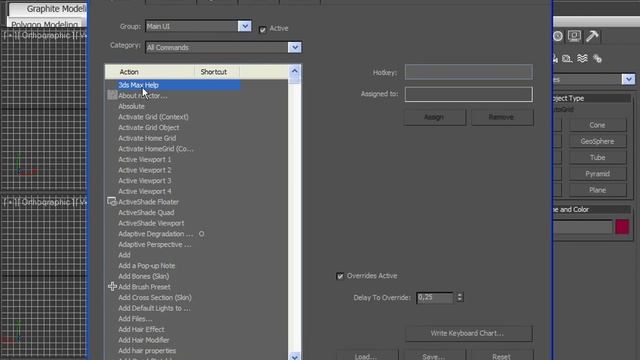
Task: Select Add Default Lights to action
Action: point(154,308)
